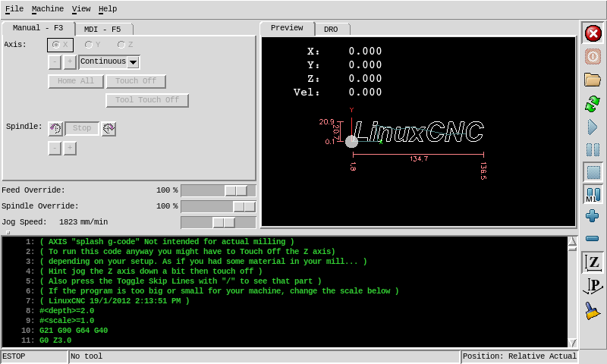This screenshot has width=607, height=364.
Task: Zoom out with the minus icon
Action: 593,239
